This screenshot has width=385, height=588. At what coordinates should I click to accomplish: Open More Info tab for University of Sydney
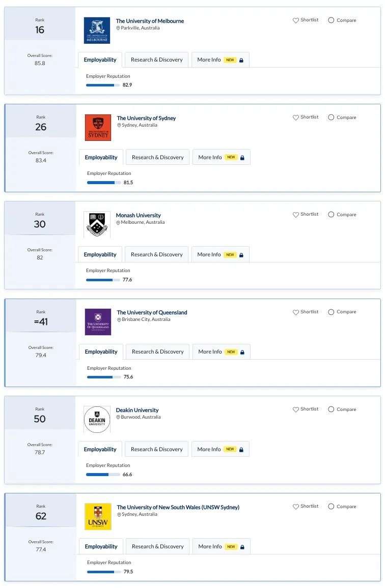(x=221, y=157)
